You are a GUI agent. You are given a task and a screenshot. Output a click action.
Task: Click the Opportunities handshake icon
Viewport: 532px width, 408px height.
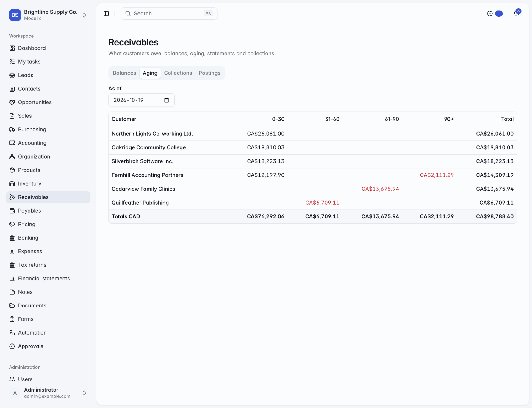[12, 102]
